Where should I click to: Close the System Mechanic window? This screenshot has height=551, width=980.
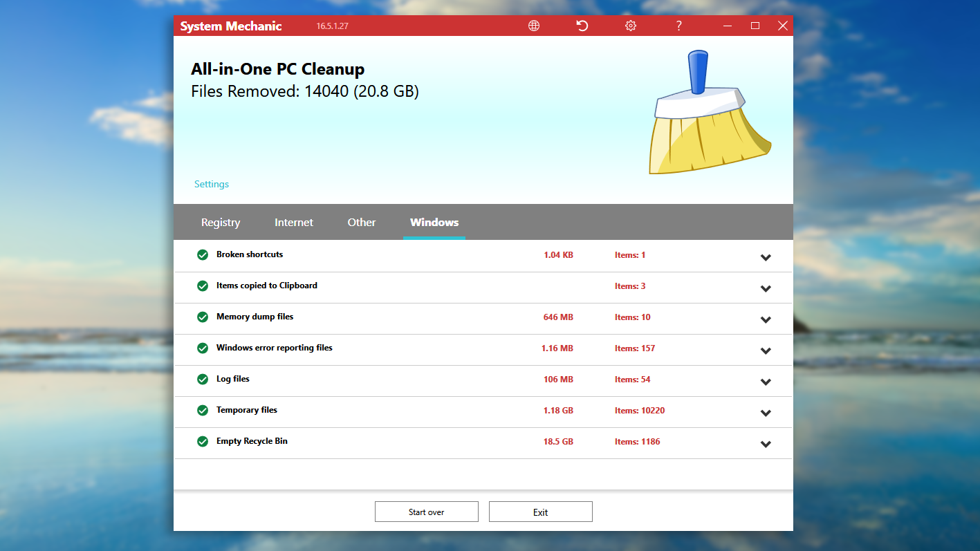pyautogui.click(x=782, y=26)
